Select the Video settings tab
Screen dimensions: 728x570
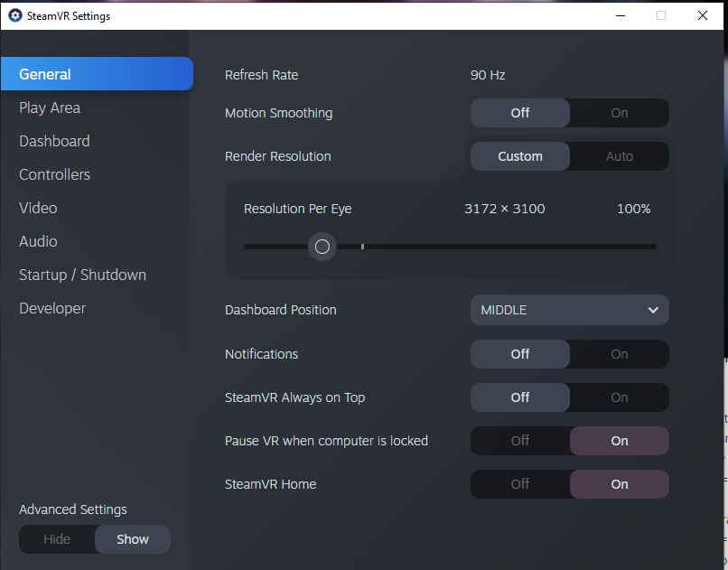(x=38, y=208)
